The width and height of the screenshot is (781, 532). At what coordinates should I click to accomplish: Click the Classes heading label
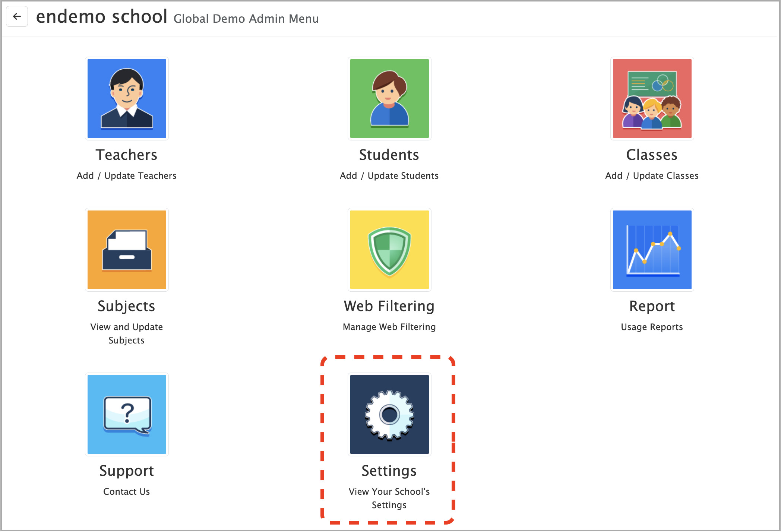[x=652, y=155]
